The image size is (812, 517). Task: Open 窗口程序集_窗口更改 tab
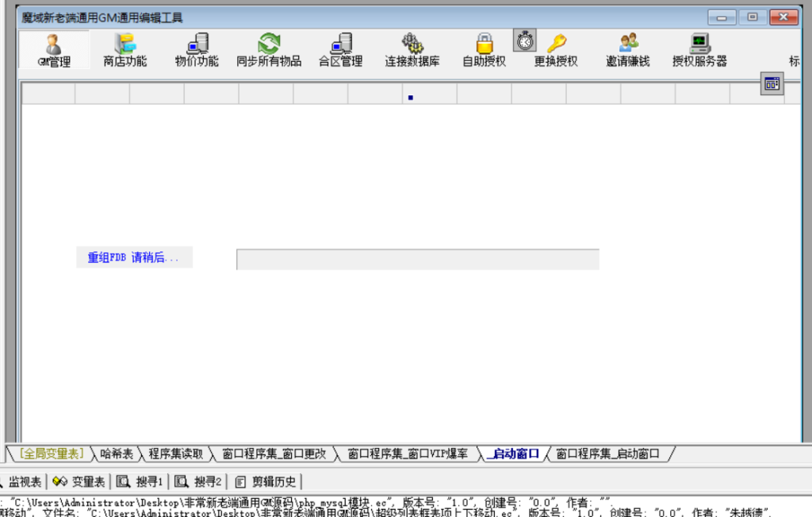click(x=274, y=454)
